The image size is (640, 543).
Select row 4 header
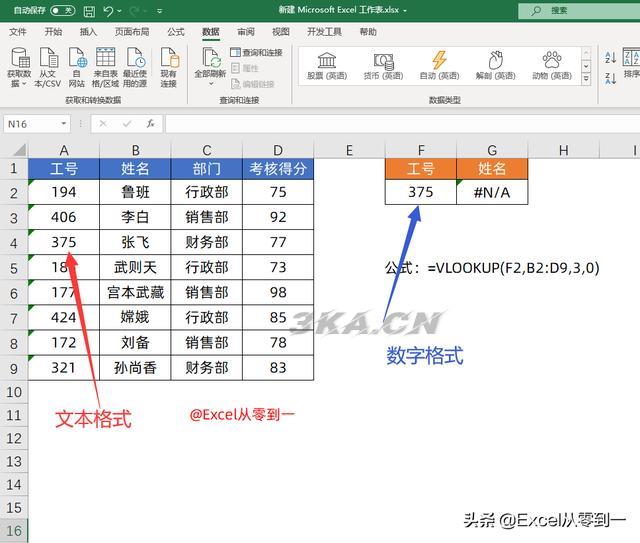pos(13,243)
